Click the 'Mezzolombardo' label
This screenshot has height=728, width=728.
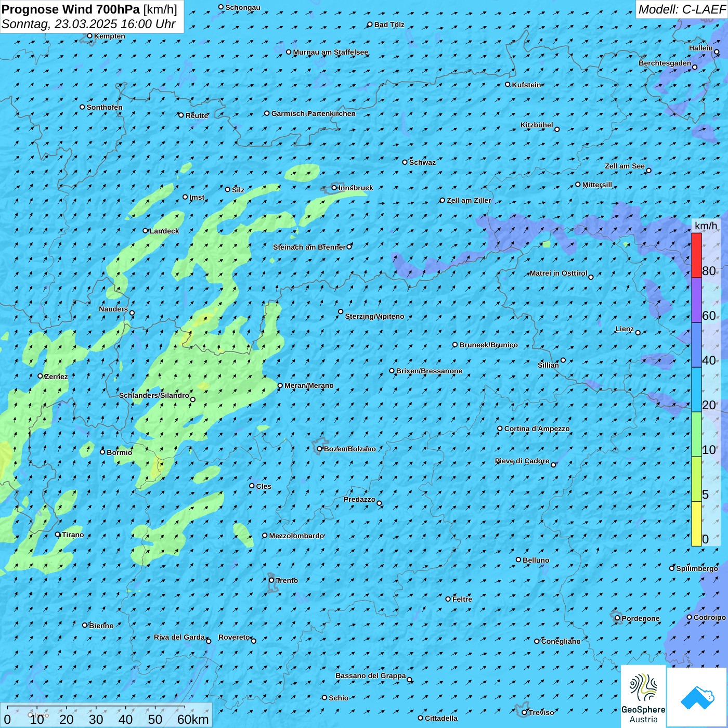[x=296, y=536]
